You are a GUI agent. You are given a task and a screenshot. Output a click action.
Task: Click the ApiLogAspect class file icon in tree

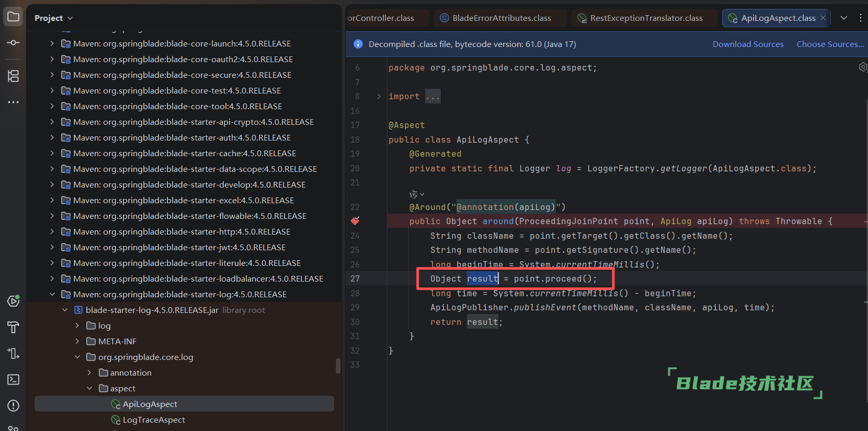[116, 404]
